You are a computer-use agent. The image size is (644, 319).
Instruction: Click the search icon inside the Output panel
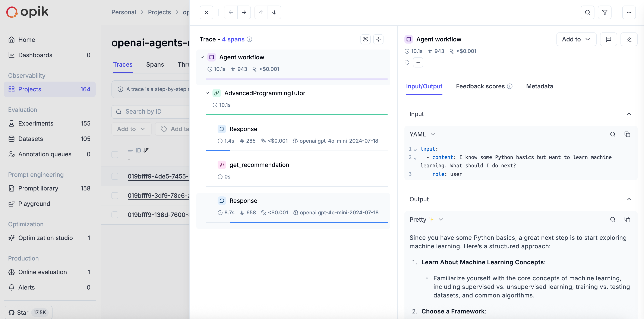pos(613,219)
